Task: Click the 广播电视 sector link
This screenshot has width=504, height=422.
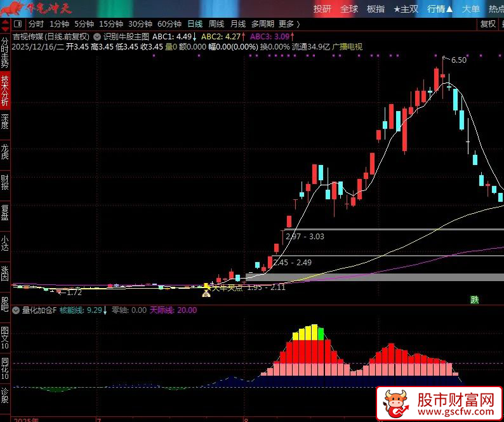Action: tap(347, 47)
